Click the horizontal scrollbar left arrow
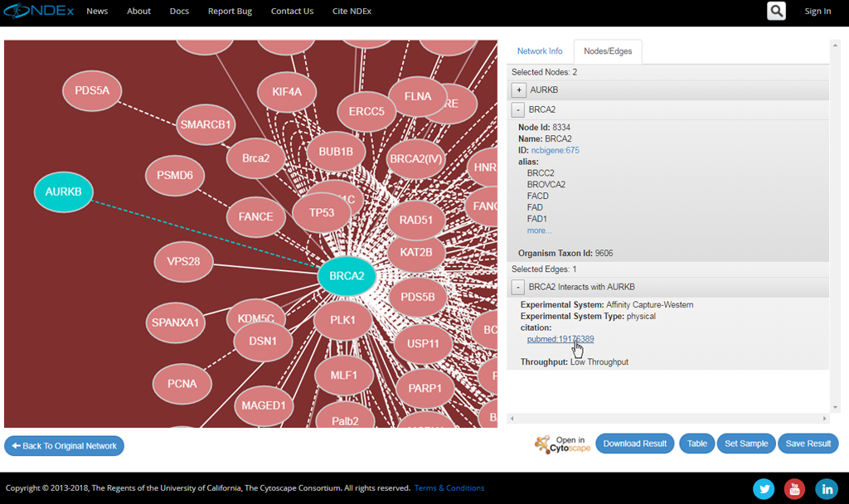 [x=512, y=419]
